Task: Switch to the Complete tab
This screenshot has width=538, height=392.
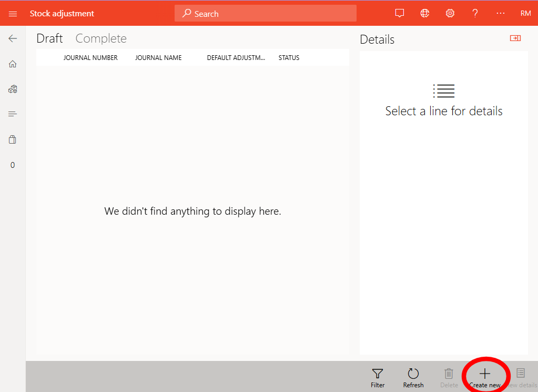Action: point(101,38)
